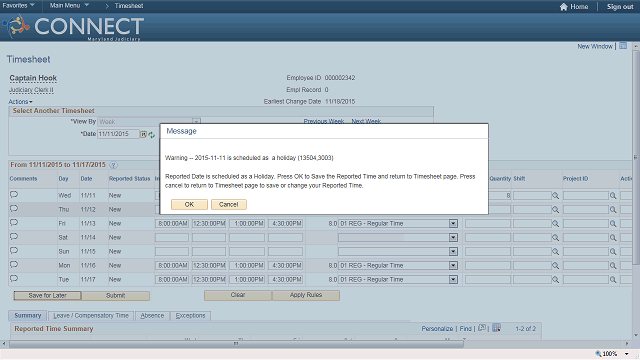The height and width of the screenshot is (360, 640).
Task: Open the View By dropdown
Action: tap(196, 122)
